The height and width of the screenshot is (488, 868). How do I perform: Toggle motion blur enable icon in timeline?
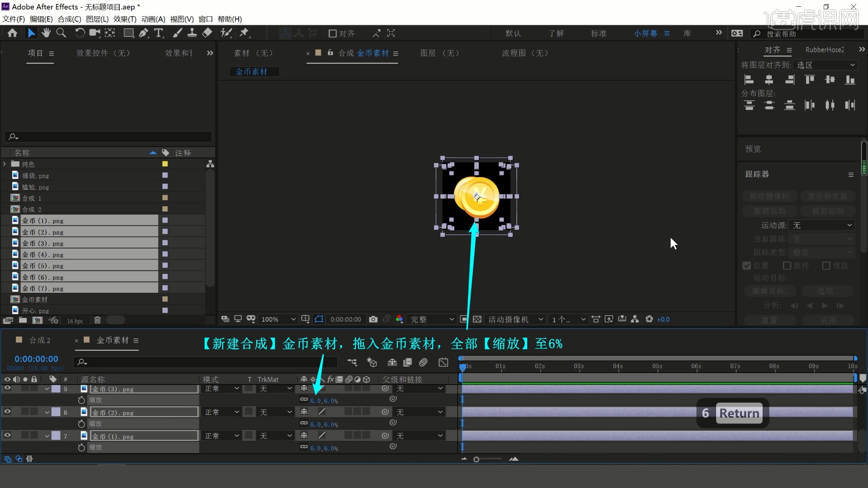[424, 362]
